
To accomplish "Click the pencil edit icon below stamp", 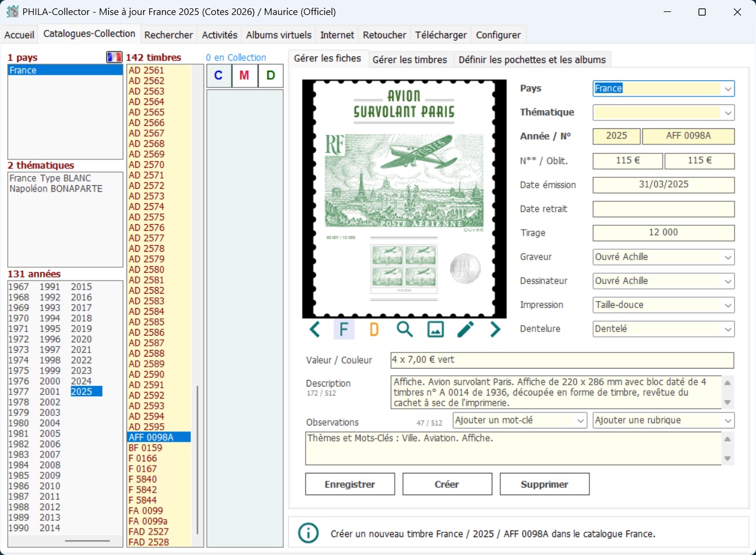I will 465,329.
